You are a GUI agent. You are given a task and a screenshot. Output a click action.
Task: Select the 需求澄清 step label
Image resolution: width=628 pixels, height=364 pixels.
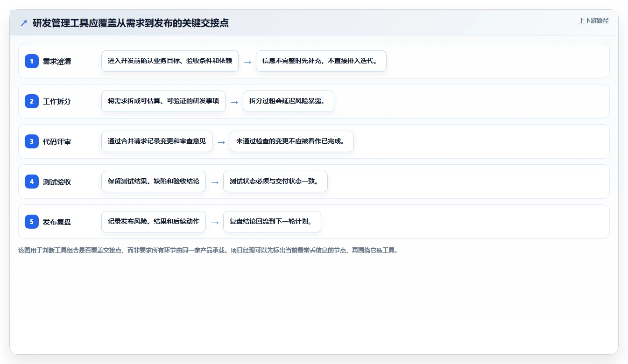57,61
